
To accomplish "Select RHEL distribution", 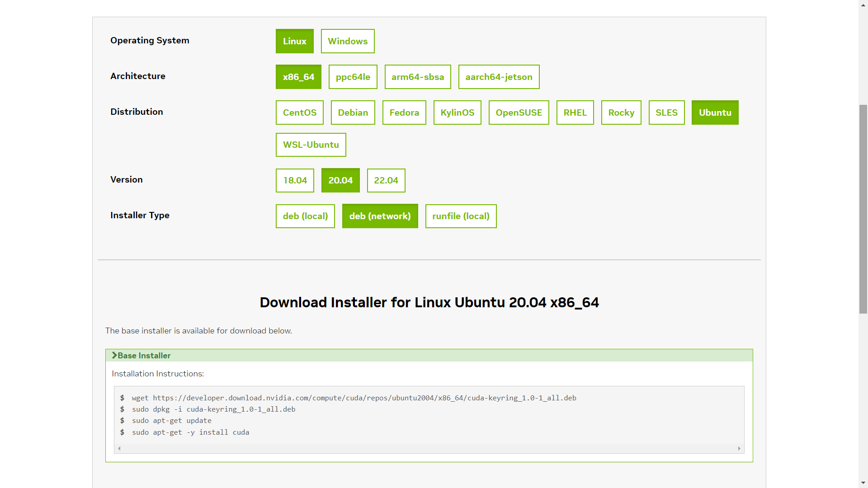I will click(x=575, y=113).
